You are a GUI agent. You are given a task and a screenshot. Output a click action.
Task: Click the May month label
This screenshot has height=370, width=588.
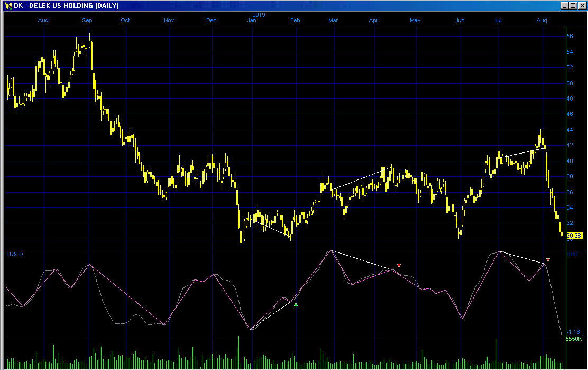(415, 20)
